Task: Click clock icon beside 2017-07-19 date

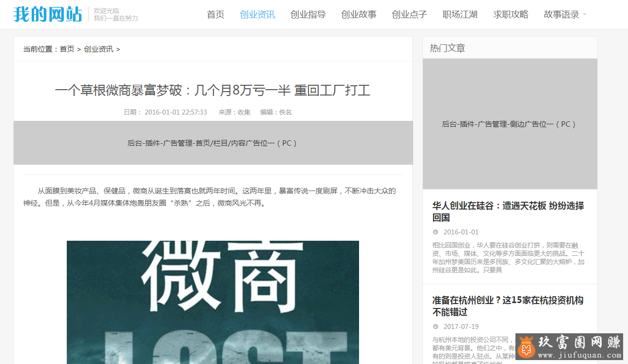Action: click(436, 326)
